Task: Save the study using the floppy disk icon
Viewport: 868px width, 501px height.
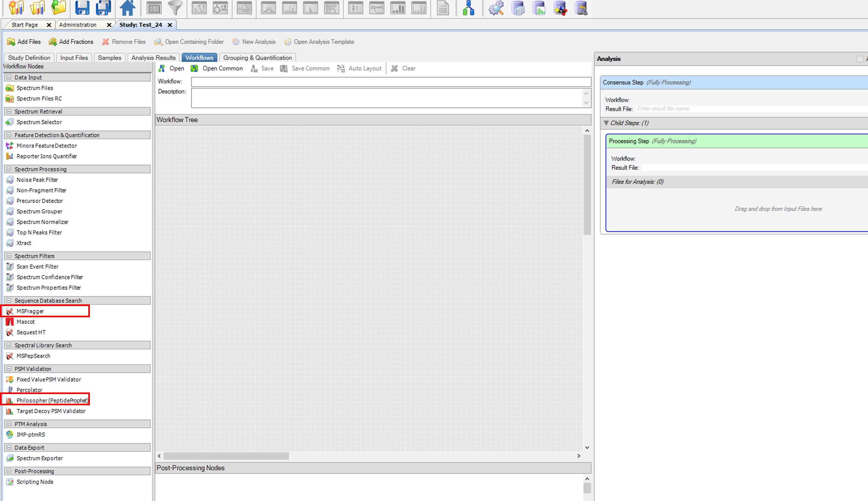Action: pyautogui.click(x=82, y=8)
